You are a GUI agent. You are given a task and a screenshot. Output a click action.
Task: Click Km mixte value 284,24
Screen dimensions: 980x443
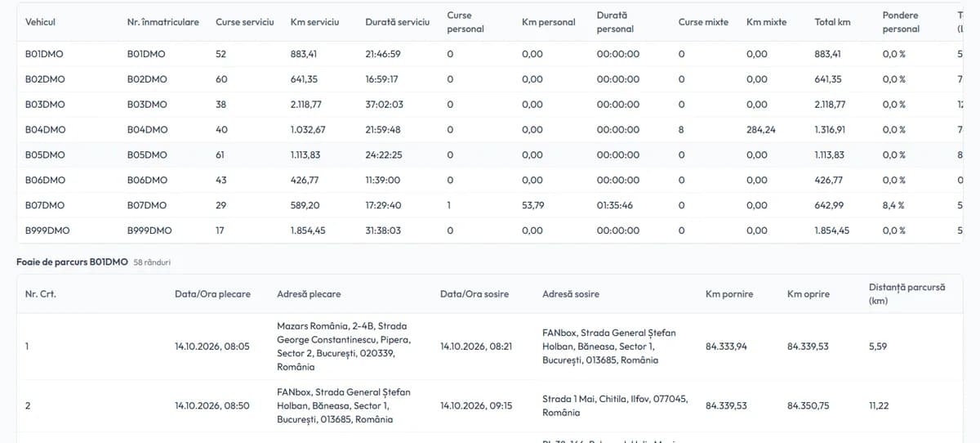tap(761, 130)
